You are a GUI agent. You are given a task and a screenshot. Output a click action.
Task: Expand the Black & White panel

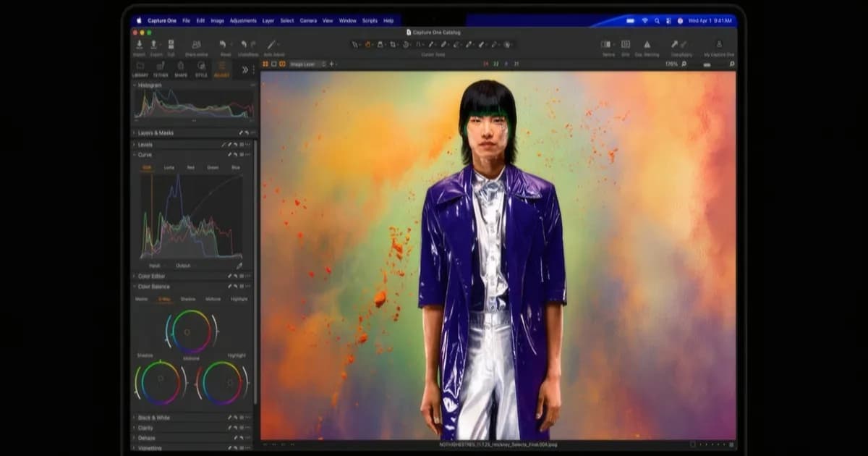(135, 418)
